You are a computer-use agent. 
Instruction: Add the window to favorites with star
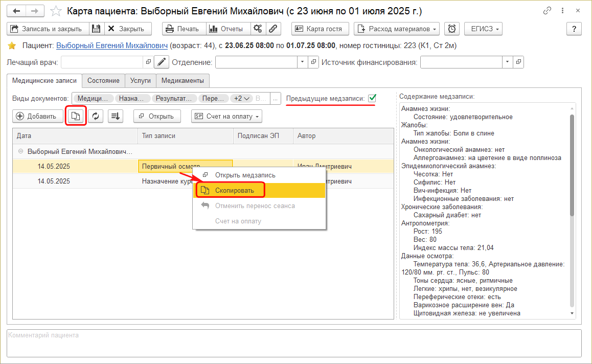click(57, 11)
